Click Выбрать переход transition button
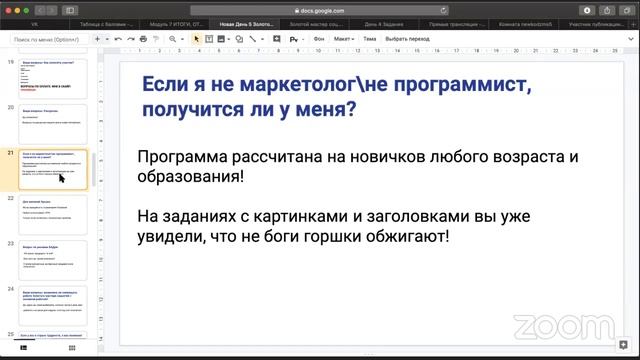Image resolution: width=640 pixels, height=360 pixels. coord(407,39)
